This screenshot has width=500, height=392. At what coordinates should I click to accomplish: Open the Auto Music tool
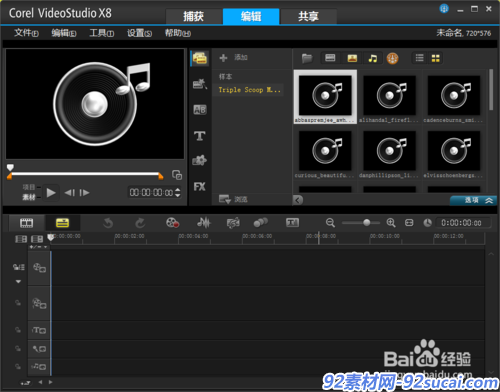tap(233, 223)
